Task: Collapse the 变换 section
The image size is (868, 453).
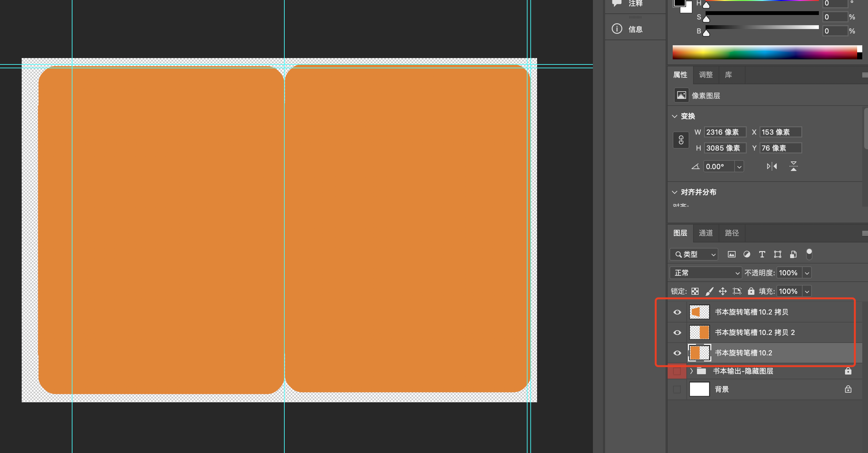Action: tap(674, 116)
